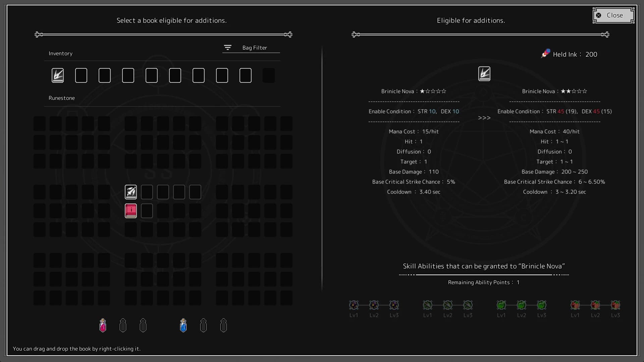Toggle the second empty potion slot
The image size is (644, 362).
123,325
